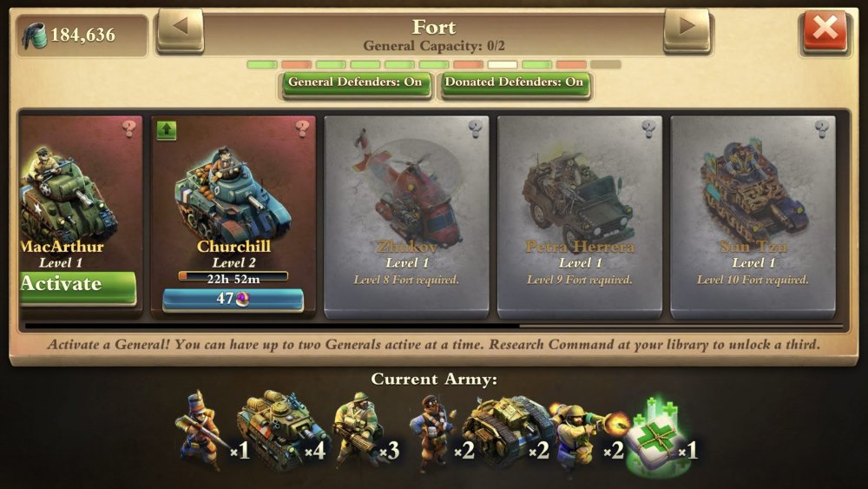The height and width of the screenshot is (489, 868).
Task: Go to previous building with left arrow
Action: pos(181,28)
